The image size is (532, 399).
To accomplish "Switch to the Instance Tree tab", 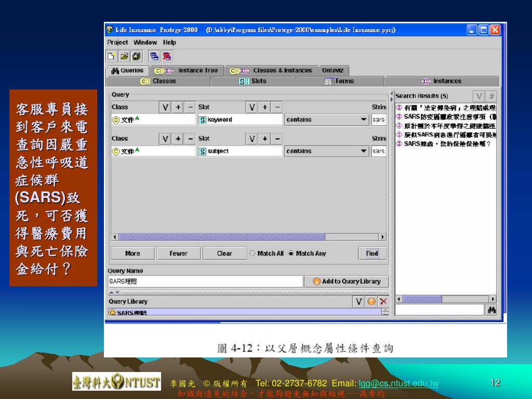I will click(186, 71).
